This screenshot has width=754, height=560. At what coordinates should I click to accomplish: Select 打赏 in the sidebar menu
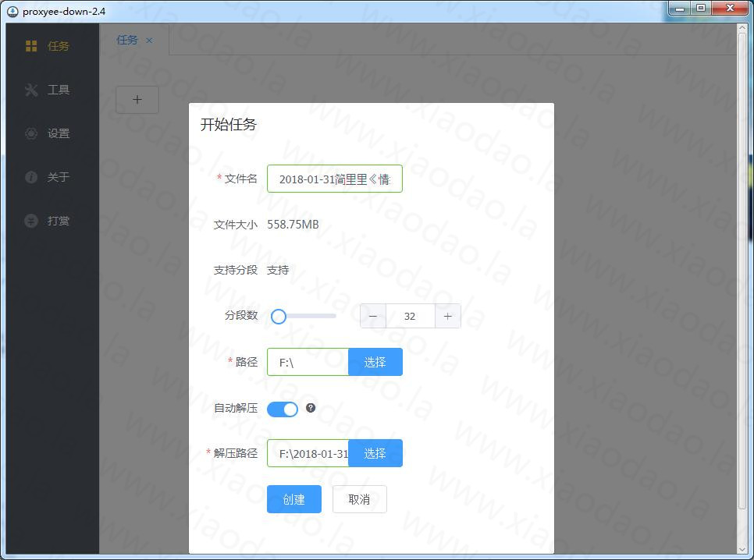pos(51,221)
